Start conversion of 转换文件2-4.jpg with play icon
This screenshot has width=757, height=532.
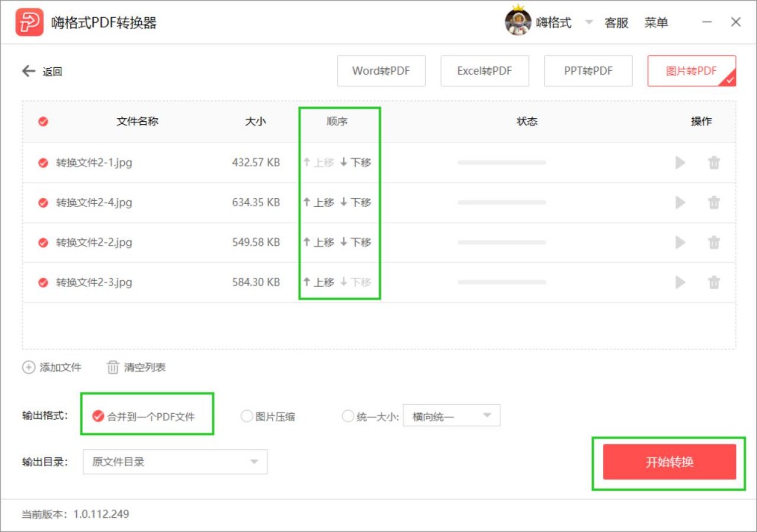point(680,202)
